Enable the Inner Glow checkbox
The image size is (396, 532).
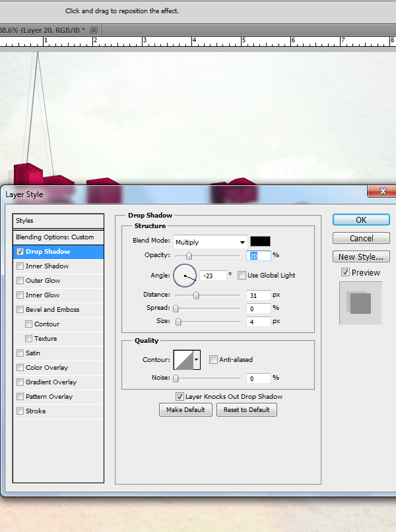click(20, 295)
